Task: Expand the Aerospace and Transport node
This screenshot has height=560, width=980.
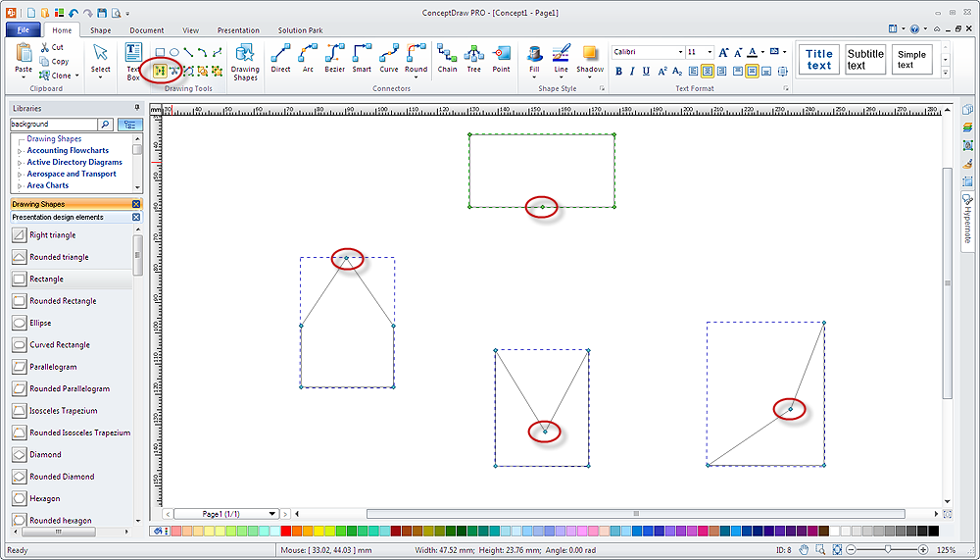Action: point(20,175)
